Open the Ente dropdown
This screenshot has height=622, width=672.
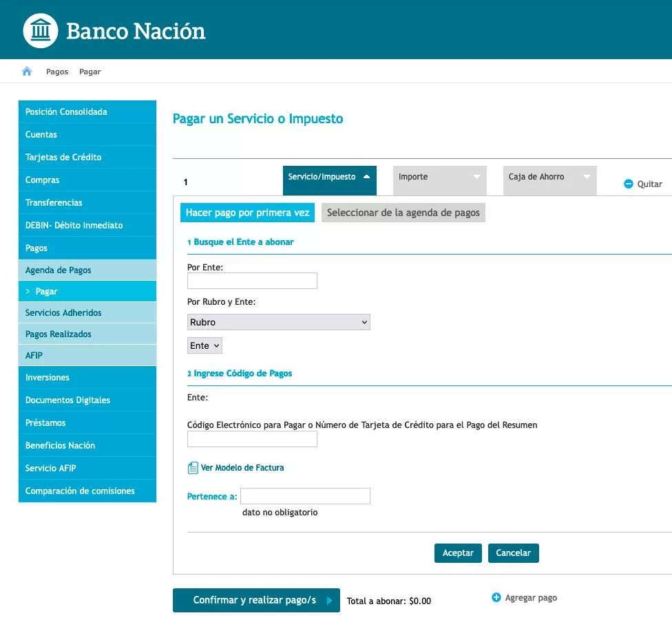point(205,345)
